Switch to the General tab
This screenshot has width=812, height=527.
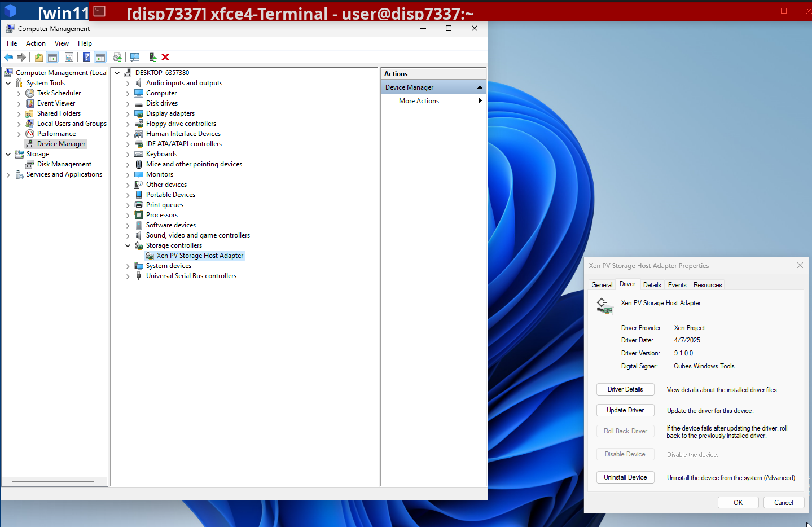coord(602,285)
